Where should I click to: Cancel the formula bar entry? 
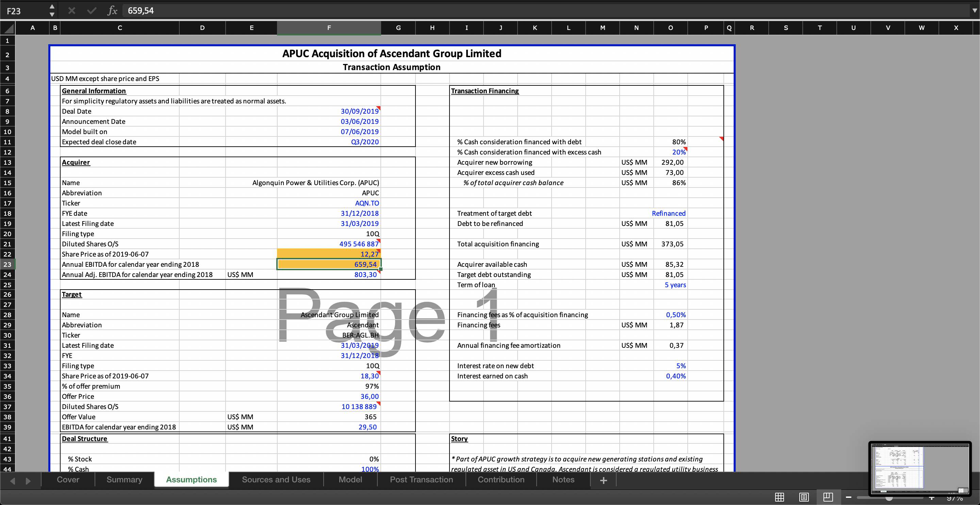click(x=71, y=11)
